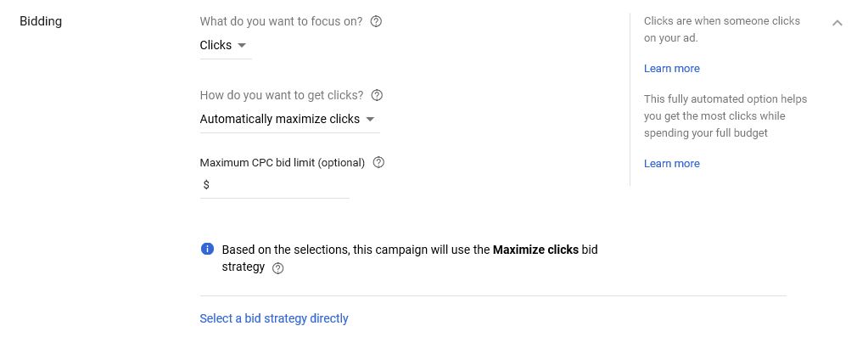This screenshot has height=354, width=868.
Task: Open help tooltip for Maximum CPC bid limit
Action: tap(378, 162)
